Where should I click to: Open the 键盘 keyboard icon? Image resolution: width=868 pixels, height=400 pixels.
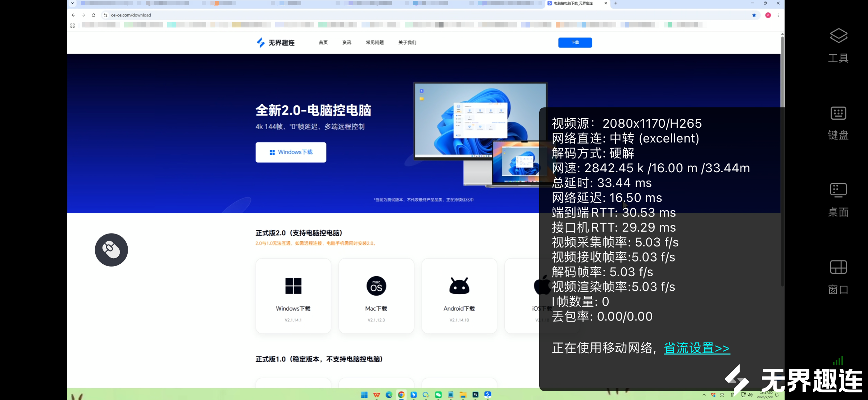pyautogui.click(x=839, y=113)
